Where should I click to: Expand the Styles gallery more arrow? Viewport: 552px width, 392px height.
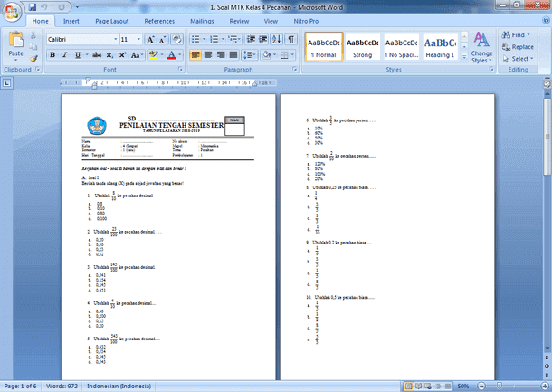(464, 57)
